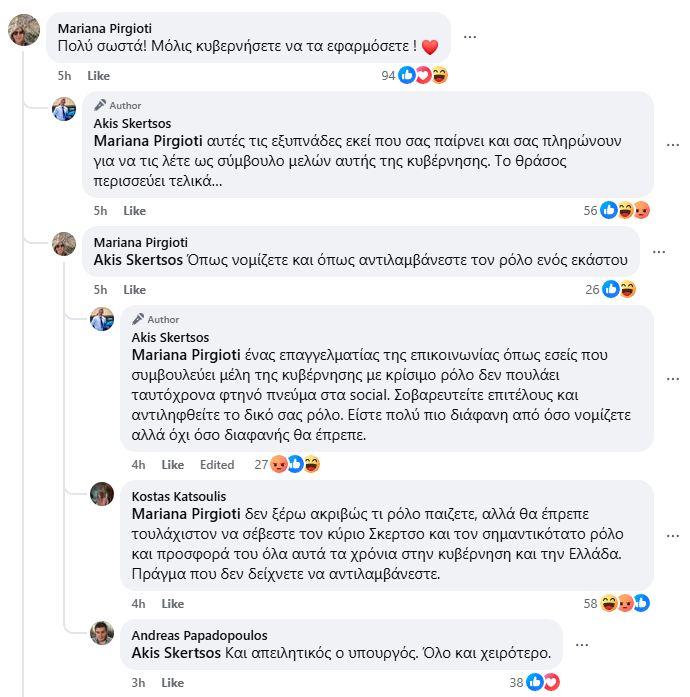Screen dimensions: 690x697
Task: Open options menu for Mariana's second comment
Action: [x=658, y=251]
